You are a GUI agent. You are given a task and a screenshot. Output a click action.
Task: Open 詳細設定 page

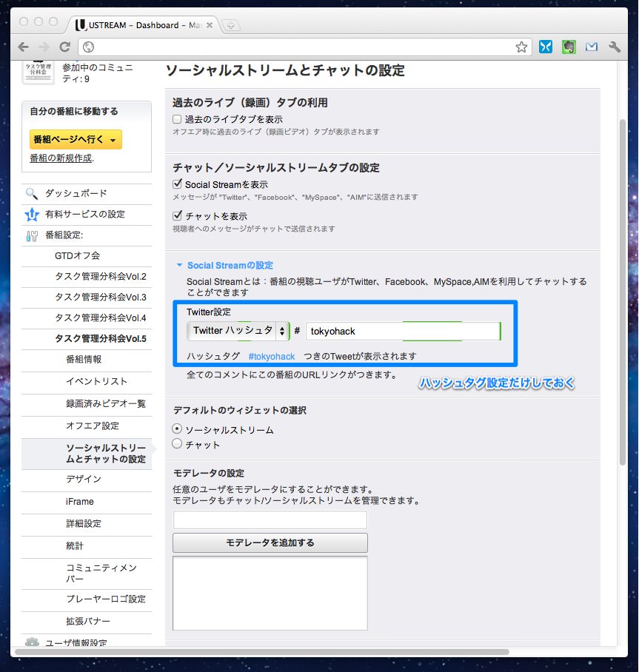tap(84, 524)
